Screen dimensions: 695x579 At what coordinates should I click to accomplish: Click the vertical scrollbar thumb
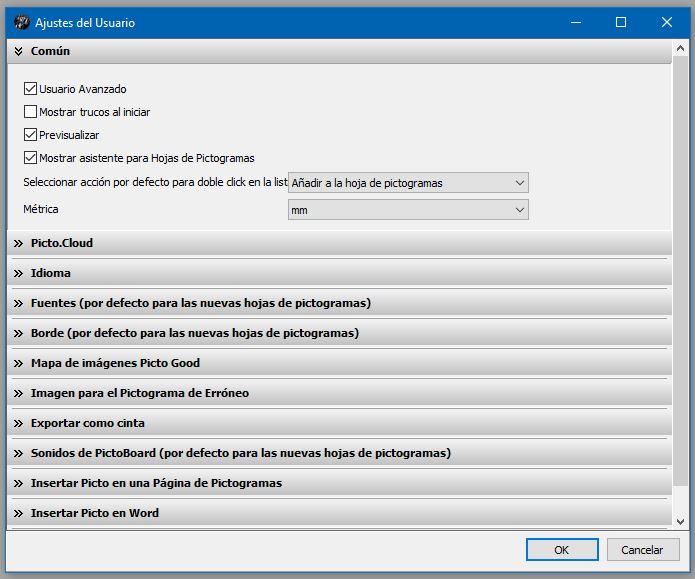pos(680,270)
